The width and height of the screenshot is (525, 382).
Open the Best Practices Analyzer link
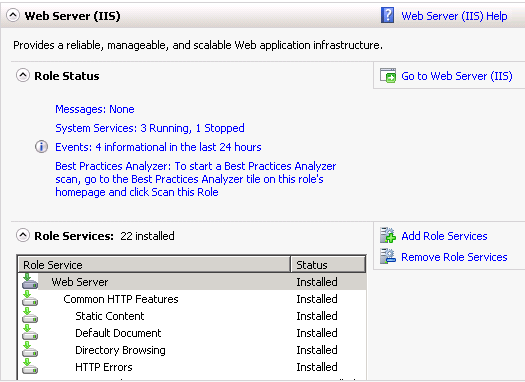click(196, 179)
